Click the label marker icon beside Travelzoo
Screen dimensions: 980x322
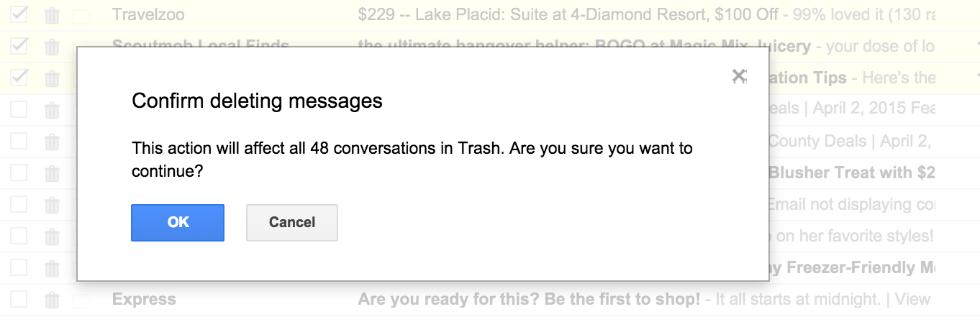click(81, 15)
